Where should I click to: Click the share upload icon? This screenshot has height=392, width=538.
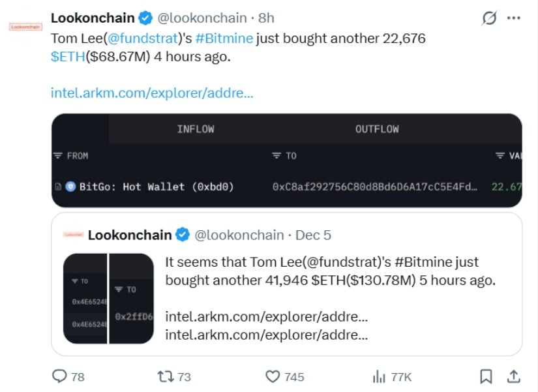(x=513, y=376)
